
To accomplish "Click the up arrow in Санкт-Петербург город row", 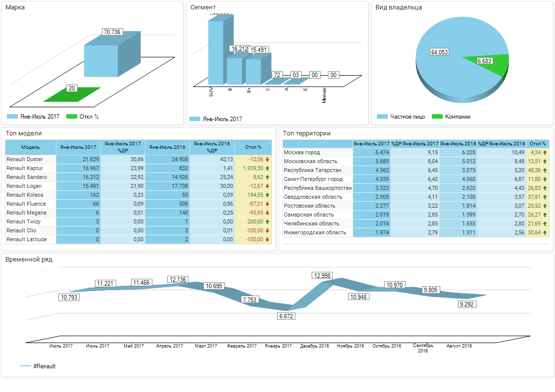I will (545, 179).
